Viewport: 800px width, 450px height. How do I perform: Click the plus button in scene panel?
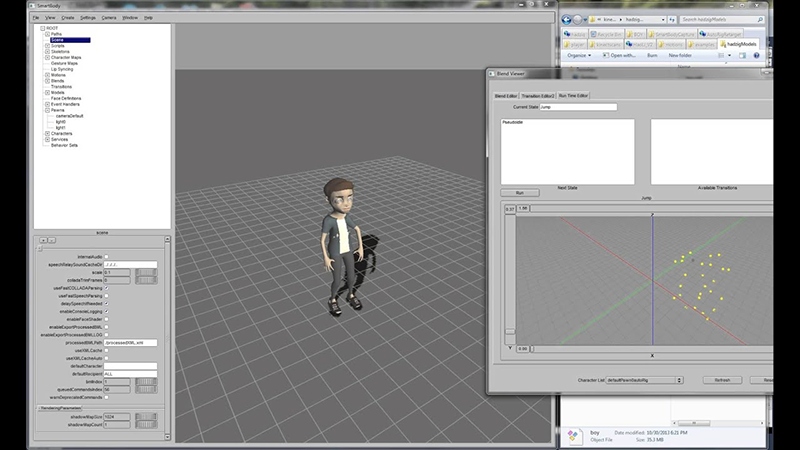(43, 240)
